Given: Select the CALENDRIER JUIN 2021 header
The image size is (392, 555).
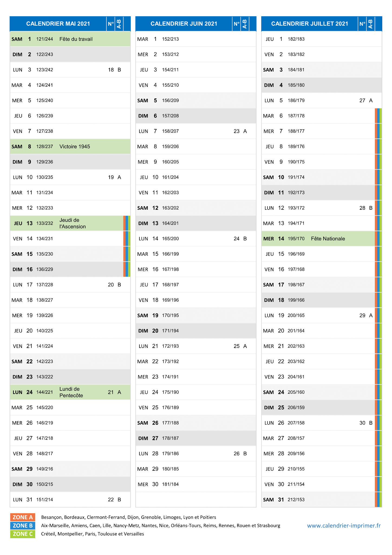Looking at the screenshot, I should tap(184, 24).
